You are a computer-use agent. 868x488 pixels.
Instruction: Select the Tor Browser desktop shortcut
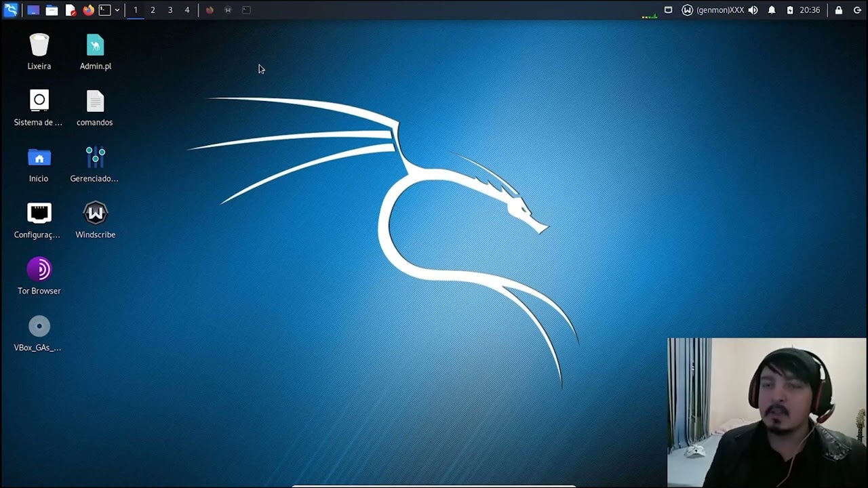(x=39, y=277)
